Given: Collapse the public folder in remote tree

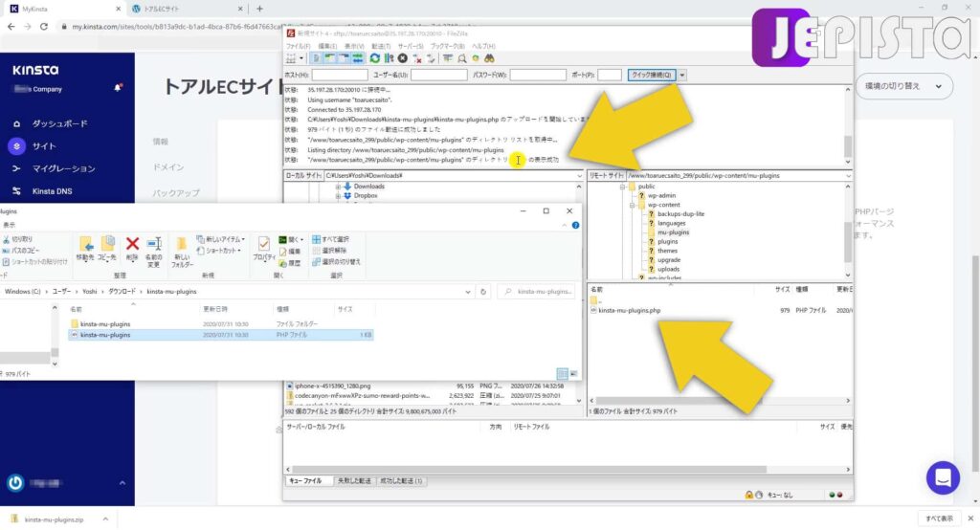Looking at the screenshot, I should (x=622, y=187).
